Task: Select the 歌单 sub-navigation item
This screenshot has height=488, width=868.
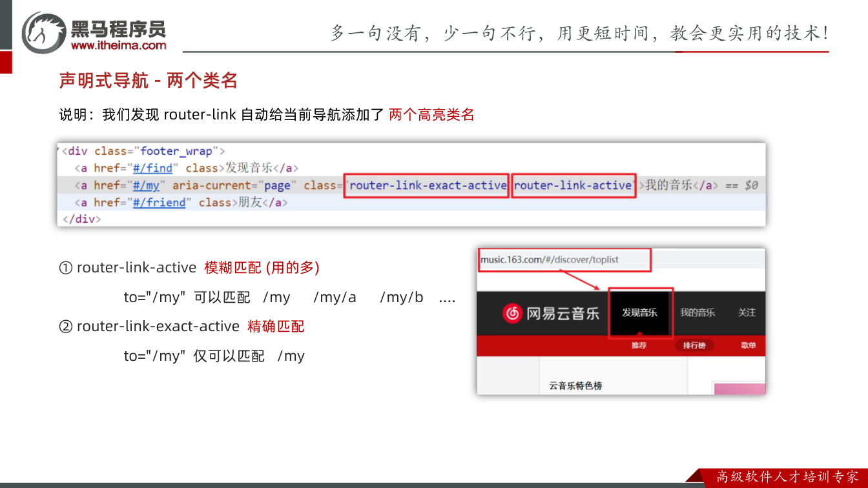Action: click(x=749, y=345)
